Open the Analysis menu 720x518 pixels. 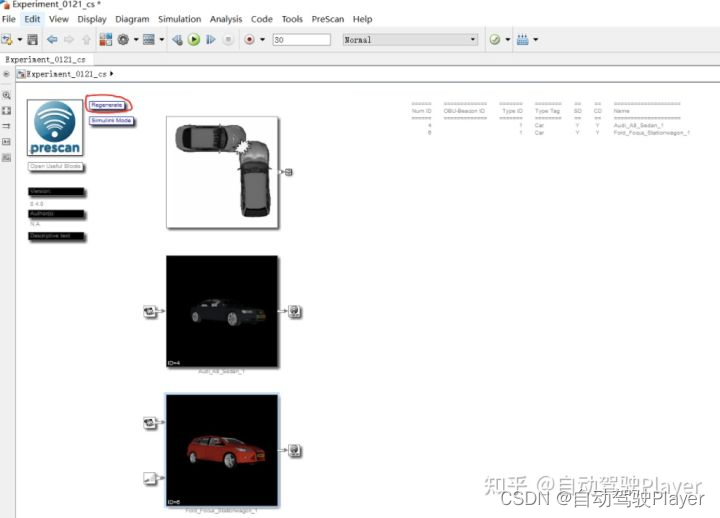tap(226, 19)
